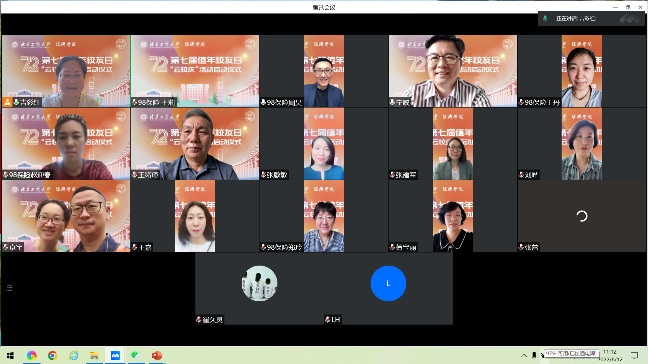This screenshot has width=648, height=364.
Task: Open the Windows notification center
Action: 634,355
